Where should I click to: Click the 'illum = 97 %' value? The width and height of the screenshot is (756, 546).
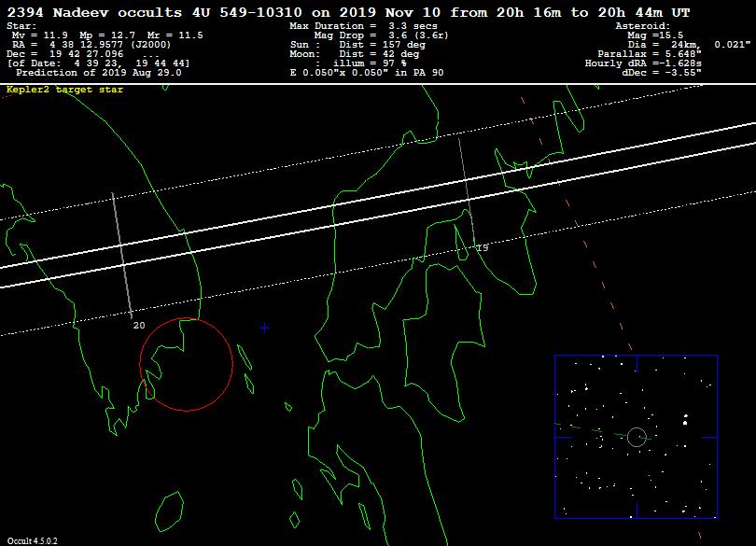[x=370, y=63]
